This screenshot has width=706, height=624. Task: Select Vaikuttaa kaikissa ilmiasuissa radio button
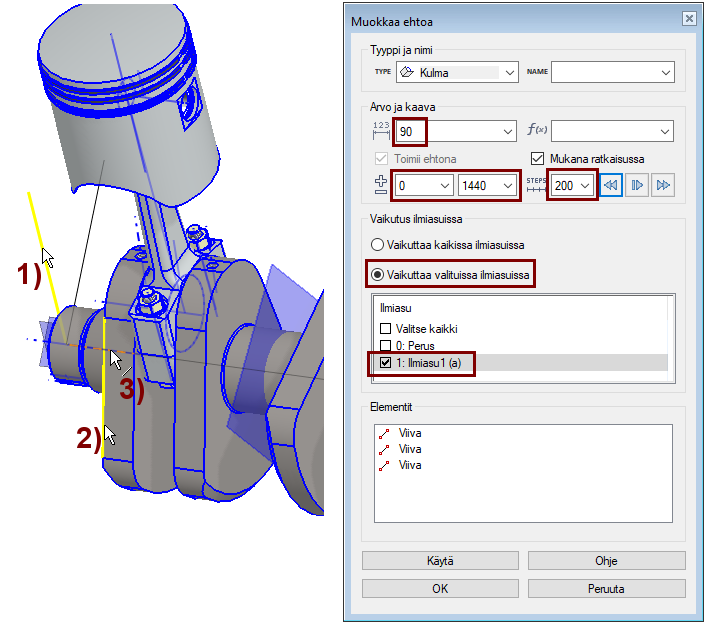coord(377,244)
